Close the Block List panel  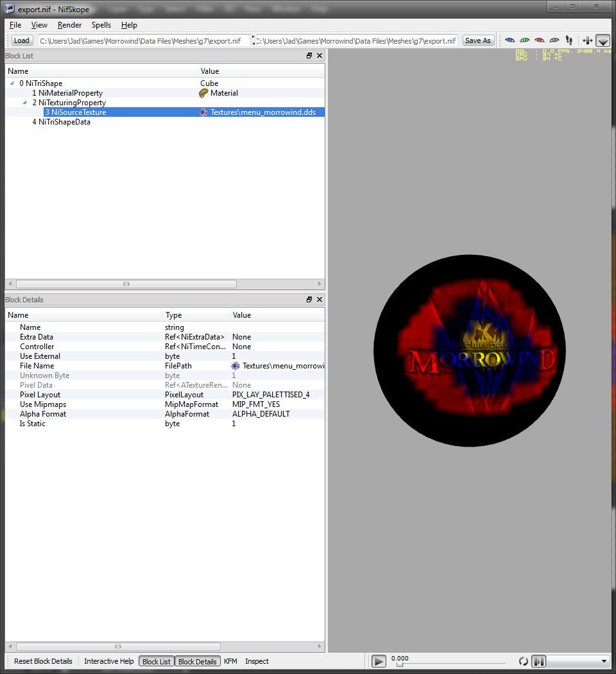point(320,55)
